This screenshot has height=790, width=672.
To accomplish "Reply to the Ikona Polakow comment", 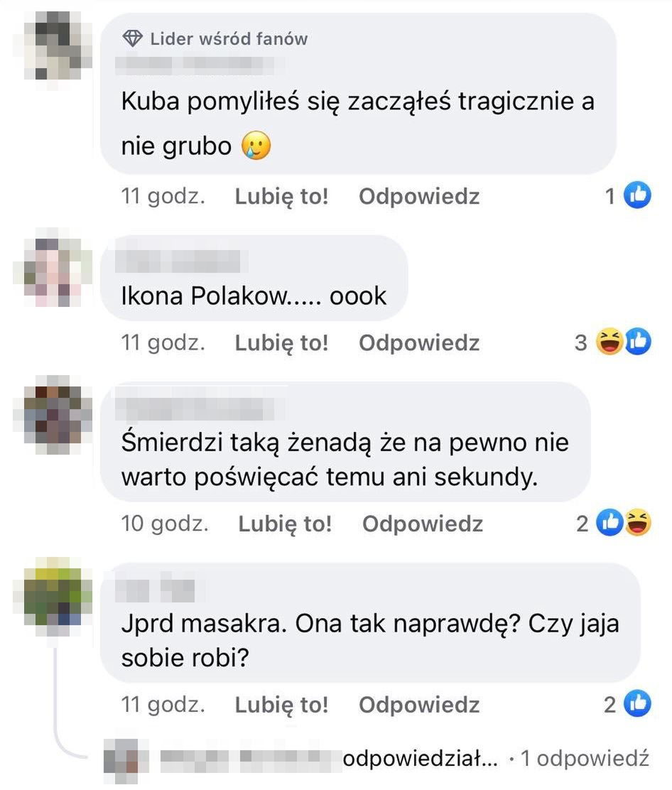I will click(x=419, y=343).
